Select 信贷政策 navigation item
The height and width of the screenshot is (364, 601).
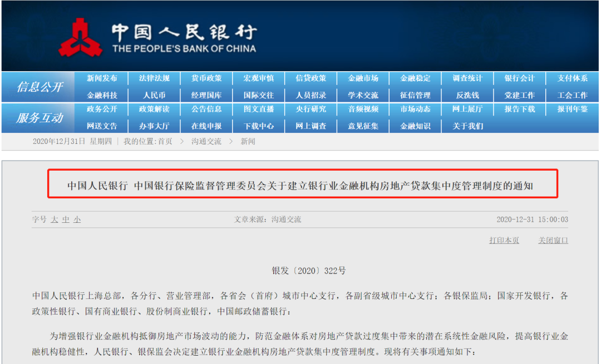point(311,78)
